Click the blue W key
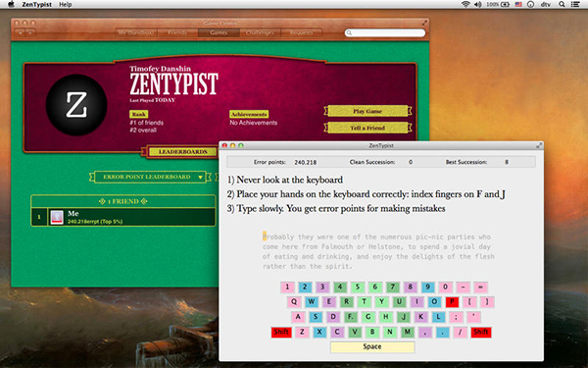 [x=312, y=302]
